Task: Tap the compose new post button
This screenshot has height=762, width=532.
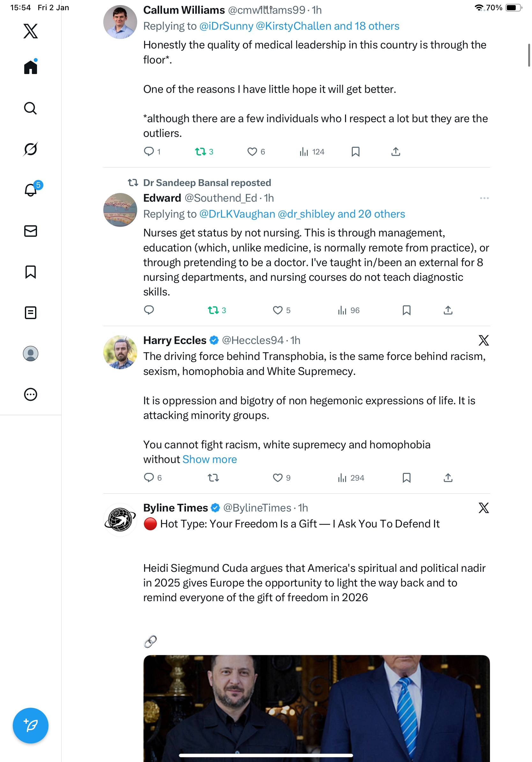Action: (31, 725)
